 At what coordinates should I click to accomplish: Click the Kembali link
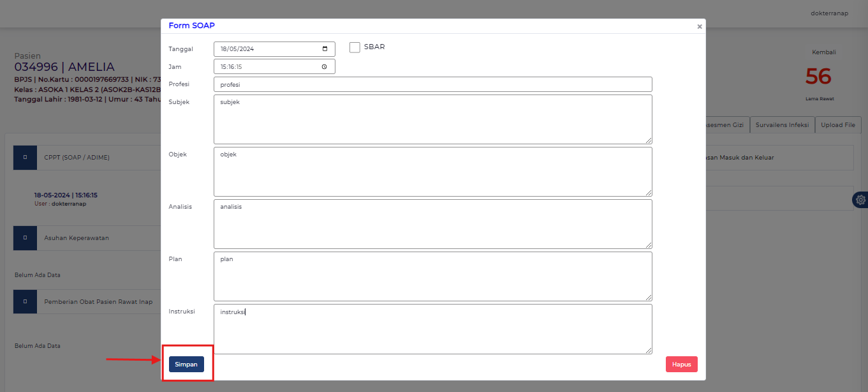tap(823, 52)
